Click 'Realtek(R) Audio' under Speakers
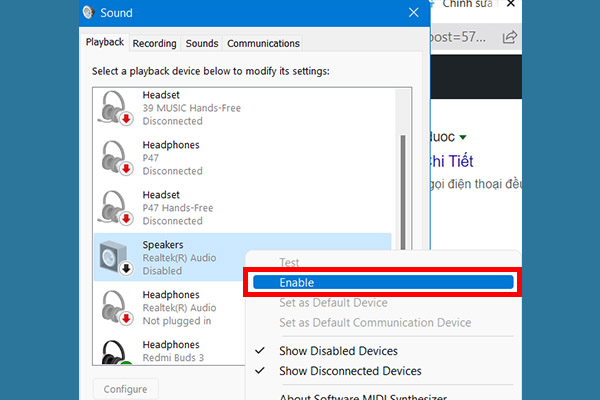Screen dimensions: 600x400 pos(179,258)
